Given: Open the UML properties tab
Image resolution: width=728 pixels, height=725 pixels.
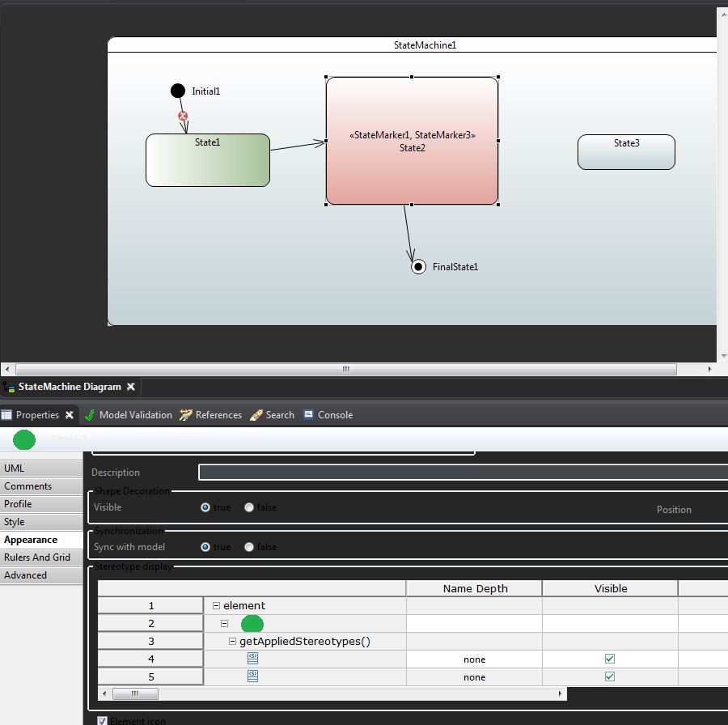Looking at the screenshot, I should click(x=41, y=468).
